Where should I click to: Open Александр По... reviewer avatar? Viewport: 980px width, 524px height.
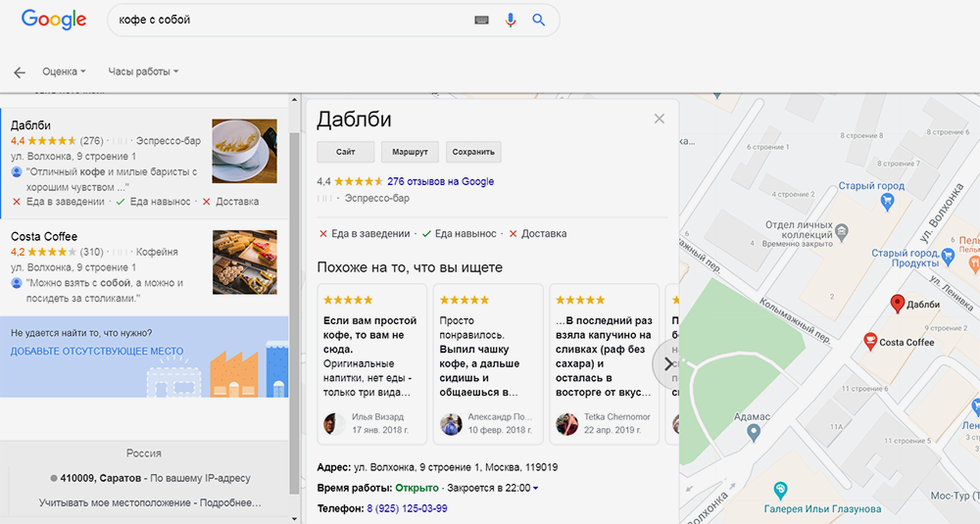pyautogui.click(x=451, y=424)
